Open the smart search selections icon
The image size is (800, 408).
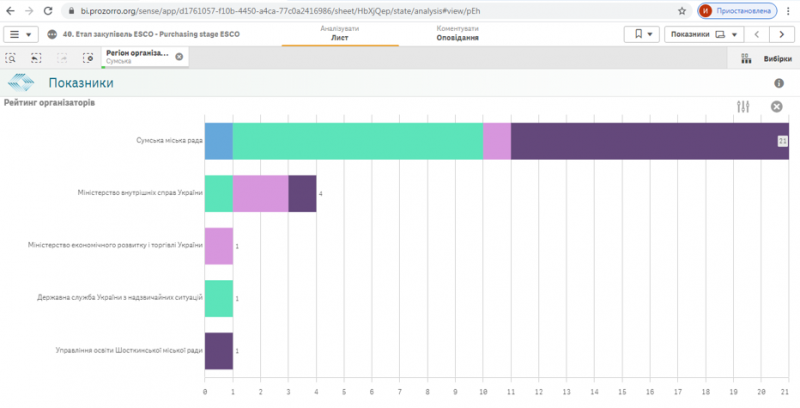pos(11,58)
